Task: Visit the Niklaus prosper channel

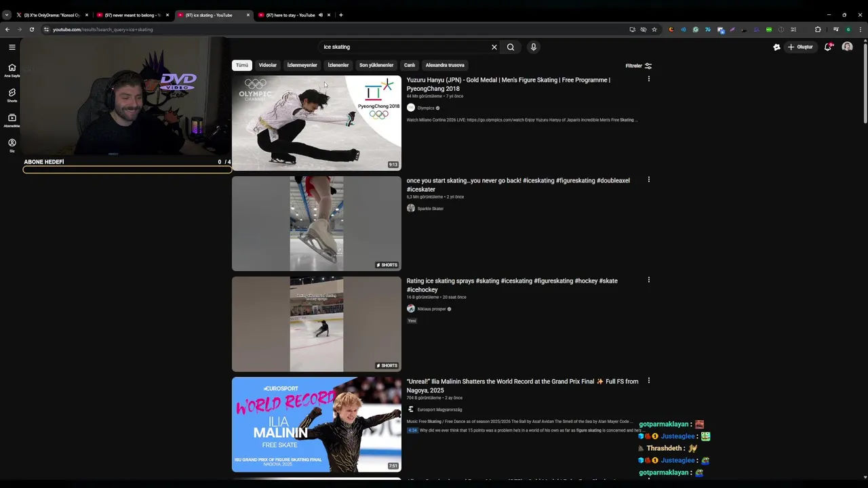Action: coord(431,309)
